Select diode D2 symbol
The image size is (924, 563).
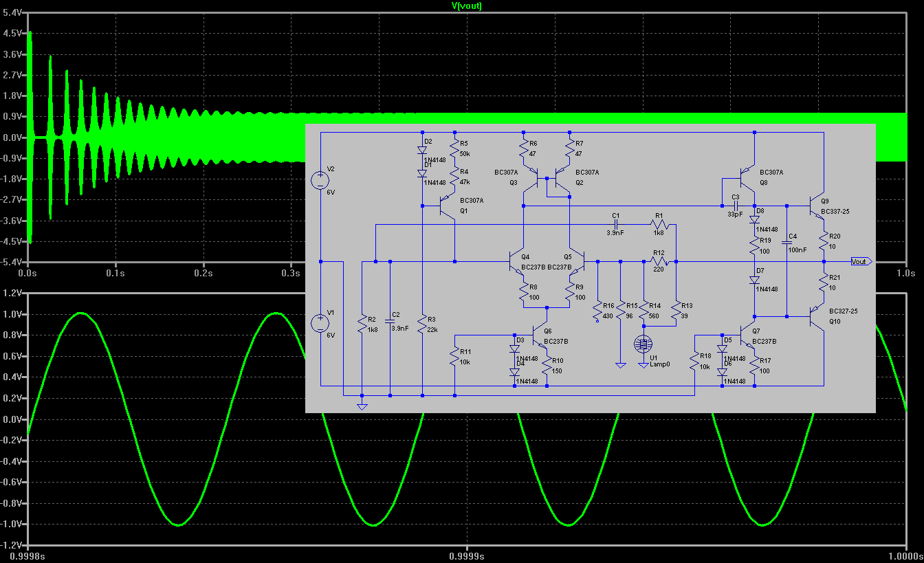422,149
